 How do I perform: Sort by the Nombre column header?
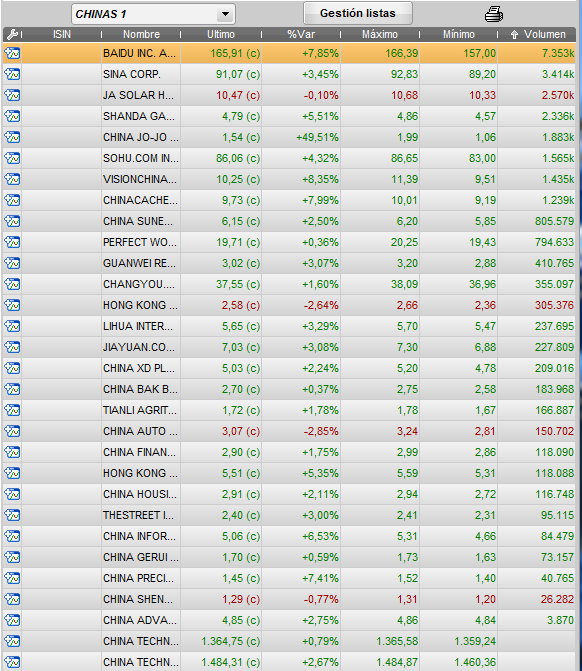141,34
